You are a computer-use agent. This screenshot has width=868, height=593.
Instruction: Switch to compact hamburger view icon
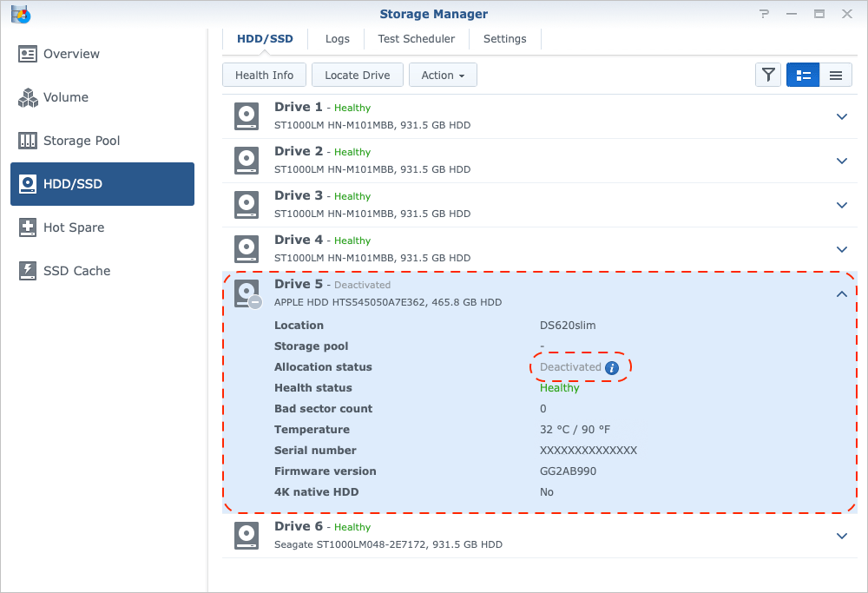click(x=835, y=76)
